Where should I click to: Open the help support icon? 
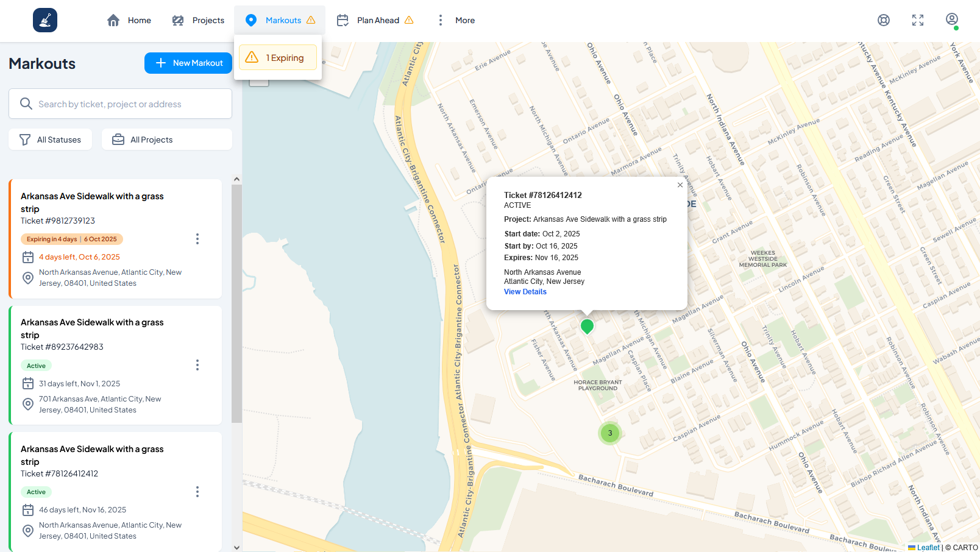coord(883,20)
